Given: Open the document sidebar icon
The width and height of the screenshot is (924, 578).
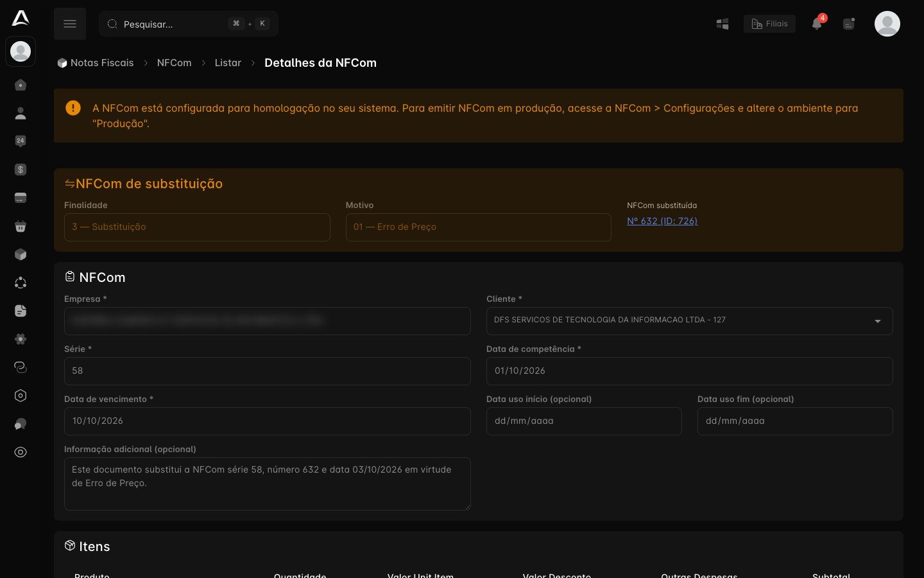Looking at the screenshot, I should (x=21, y=311).
